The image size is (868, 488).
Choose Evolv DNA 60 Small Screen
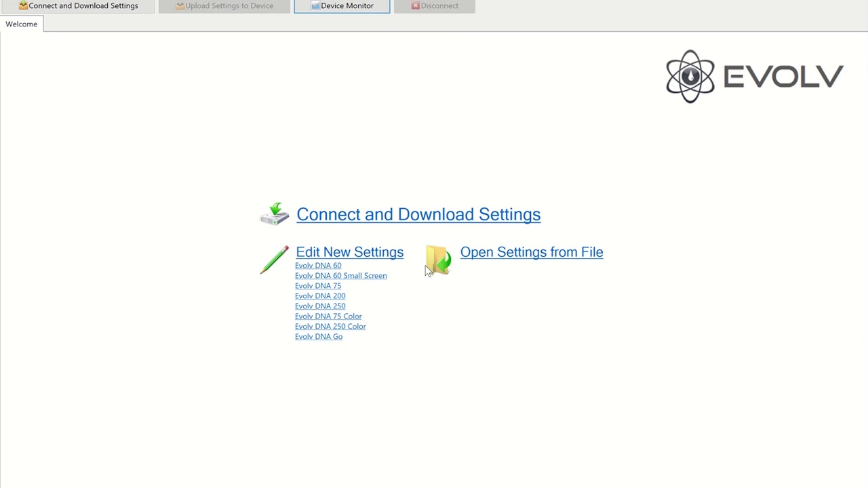(341, 276)
